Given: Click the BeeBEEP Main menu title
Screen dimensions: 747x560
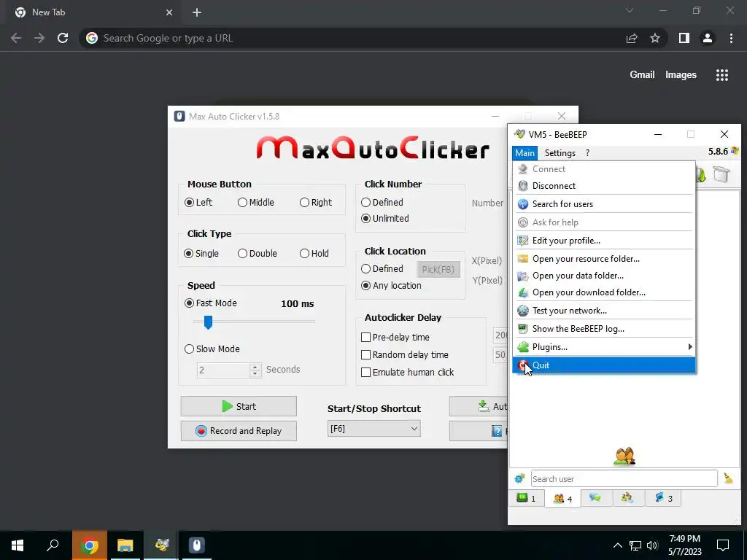Looking at the screenshot, I should pos(525,153).
